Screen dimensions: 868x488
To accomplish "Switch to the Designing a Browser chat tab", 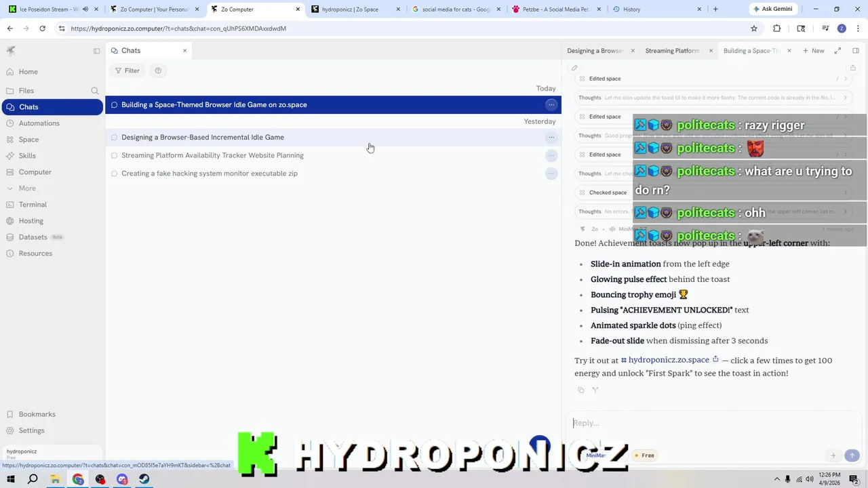I will 595,51.
